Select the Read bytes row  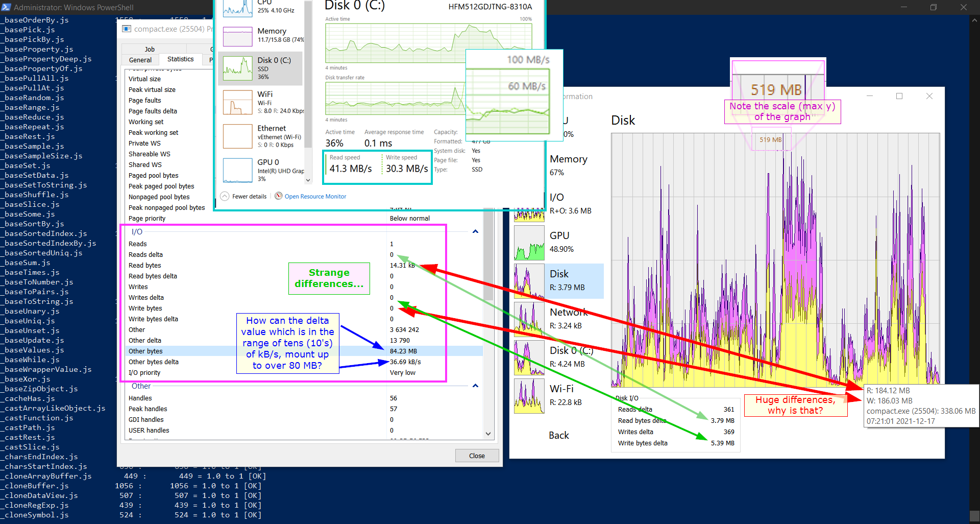[304, 265]
